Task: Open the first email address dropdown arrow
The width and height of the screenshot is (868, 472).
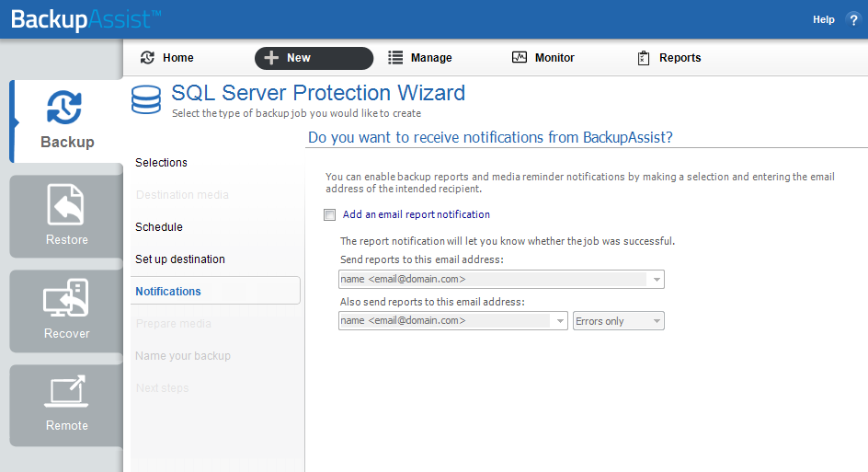Action: pos(656,279)
